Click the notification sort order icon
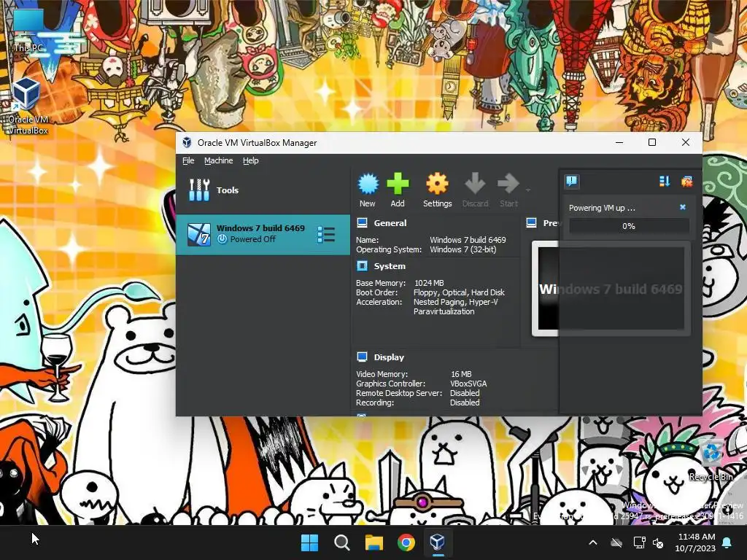747x560 pixels. pyautogui.click(x=665, y=181)
